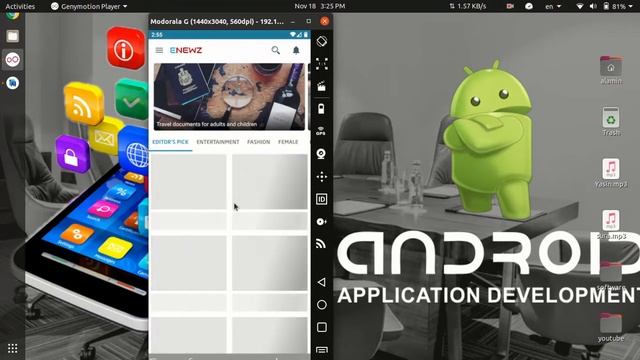
Task: Show Applications grid in dock
Action: (12, 348)
